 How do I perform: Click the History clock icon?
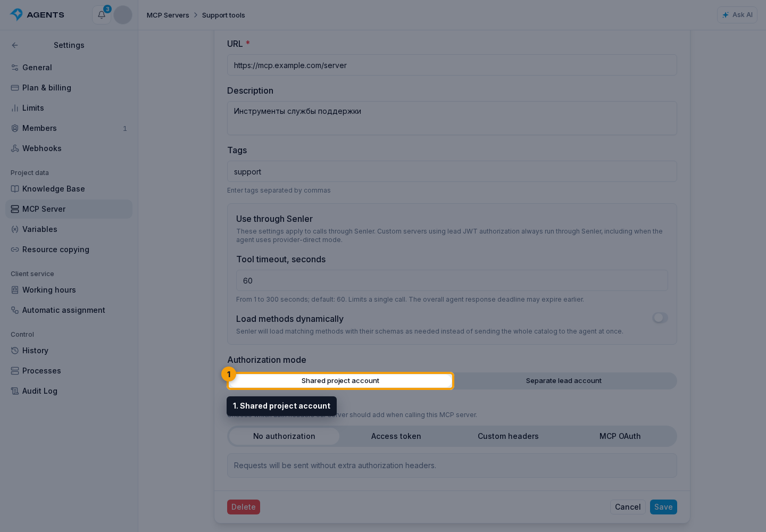pos(15,351)
